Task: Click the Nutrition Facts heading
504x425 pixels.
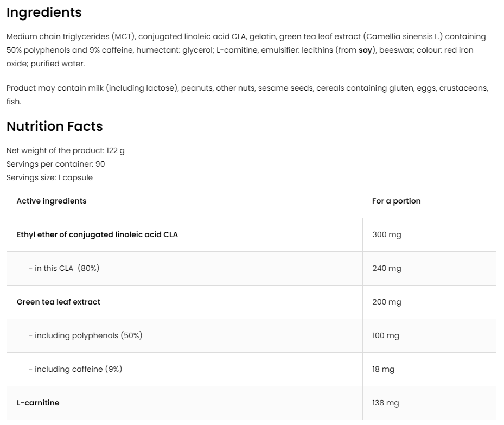Action: click(54, 126)
